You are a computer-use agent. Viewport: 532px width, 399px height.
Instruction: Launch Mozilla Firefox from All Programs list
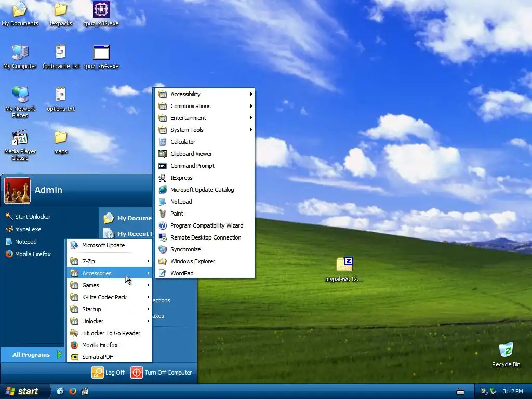click(x=109, y=345)
